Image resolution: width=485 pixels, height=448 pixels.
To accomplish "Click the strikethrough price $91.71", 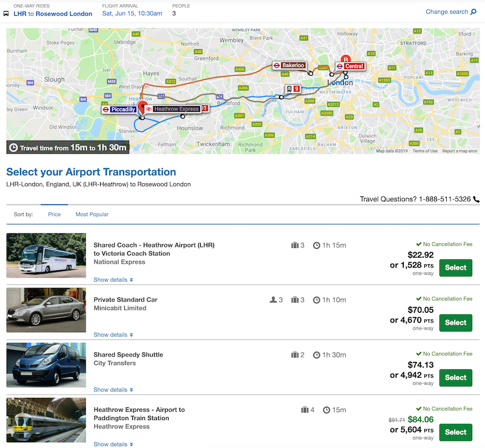I will pyautogui.click(x=397, y=420).
